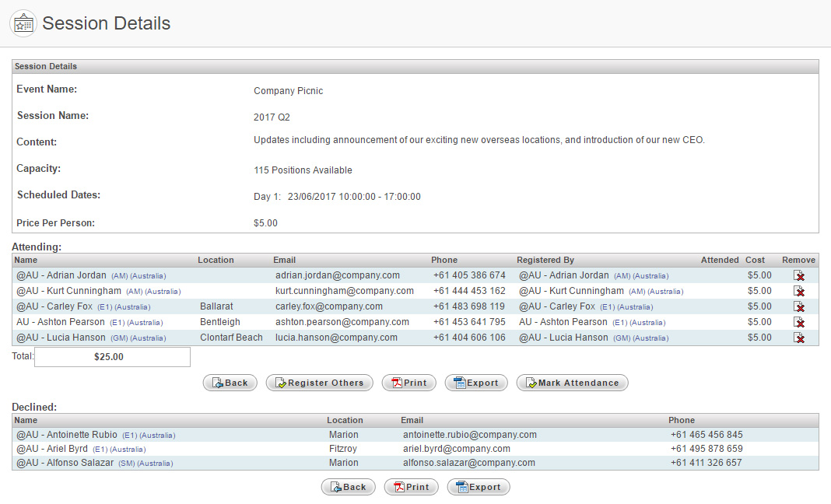This screenshot has width=831, height=504.
Task: Click the Session Details calendar icon
Action: [23, 23]
